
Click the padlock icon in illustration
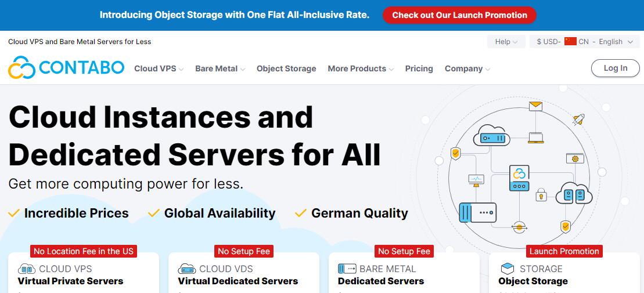pos(541,194)
